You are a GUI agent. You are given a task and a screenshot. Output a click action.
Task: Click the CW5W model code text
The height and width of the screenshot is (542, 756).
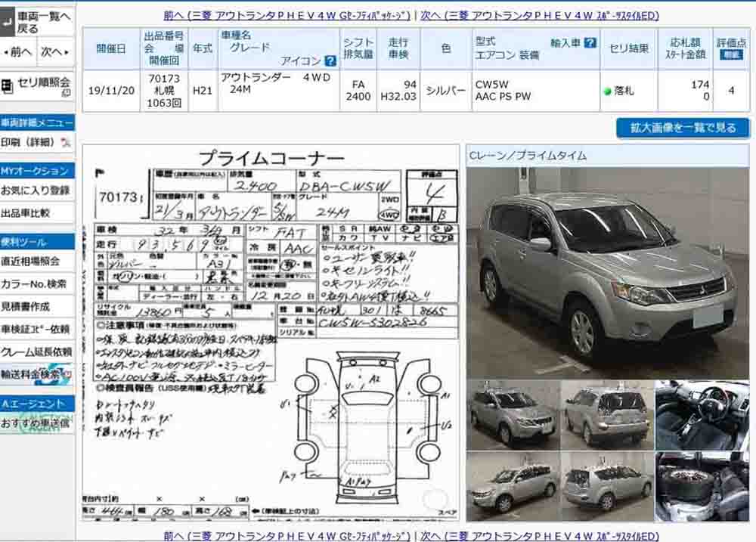pyautogui.click(x=492, y=85)
